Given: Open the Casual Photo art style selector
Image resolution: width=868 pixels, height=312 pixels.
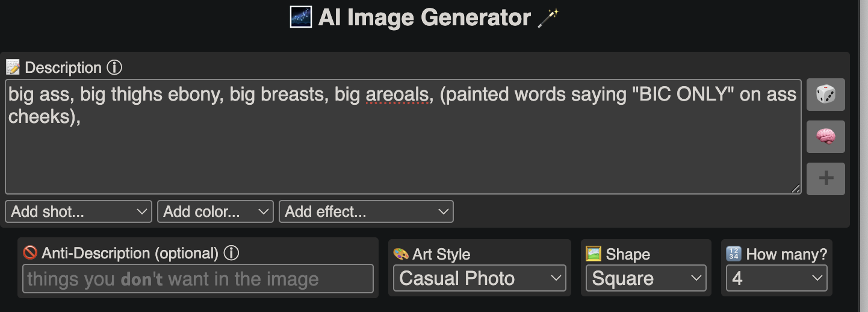Looking at the screenshot, I should click(x=480, y=278).
